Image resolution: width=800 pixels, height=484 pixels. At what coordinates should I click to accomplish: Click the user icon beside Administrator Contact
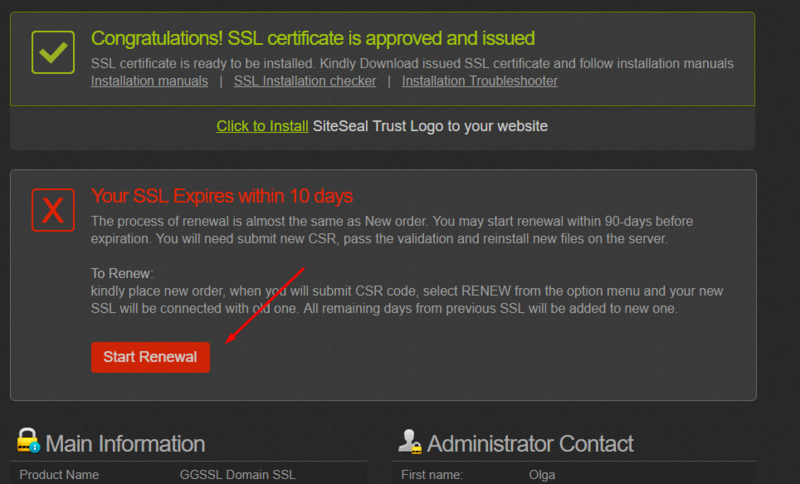410,441
